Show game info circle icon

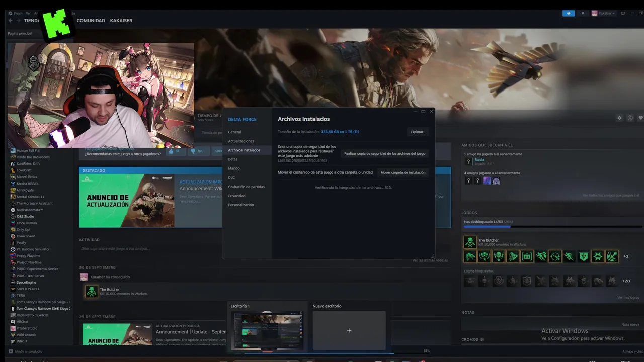(630, 118)
